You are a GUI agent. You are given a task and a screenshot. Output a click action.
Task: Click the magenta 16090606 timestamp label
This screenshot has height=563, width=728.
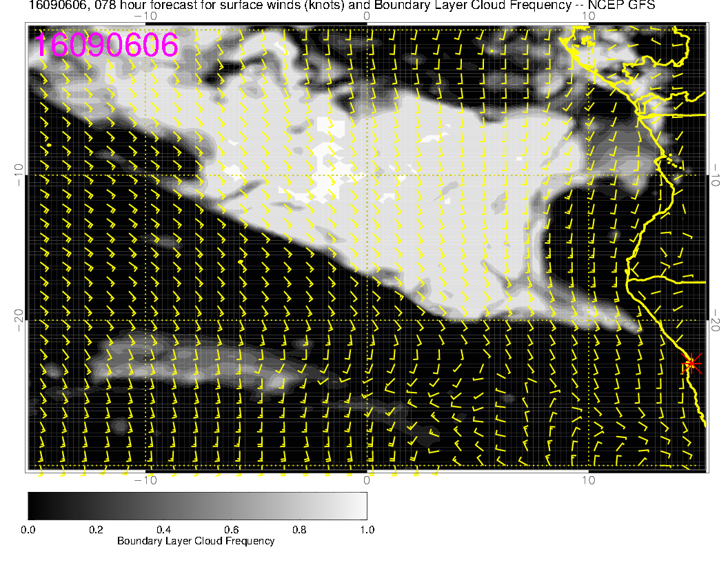coord(106,46)
